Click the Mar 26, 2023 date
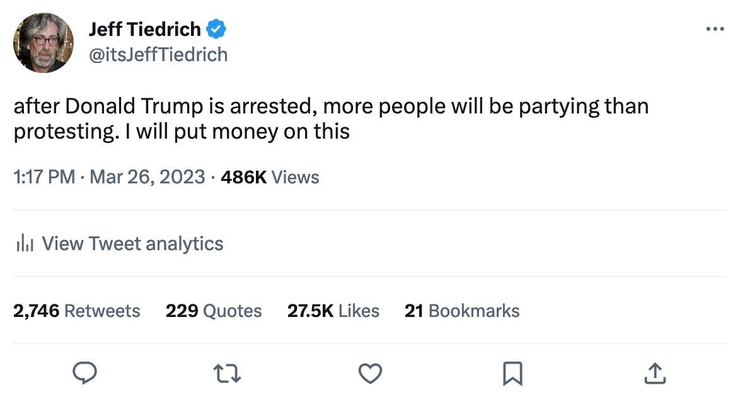Viewport: 740px width, 397px height. tap(147, 177)
